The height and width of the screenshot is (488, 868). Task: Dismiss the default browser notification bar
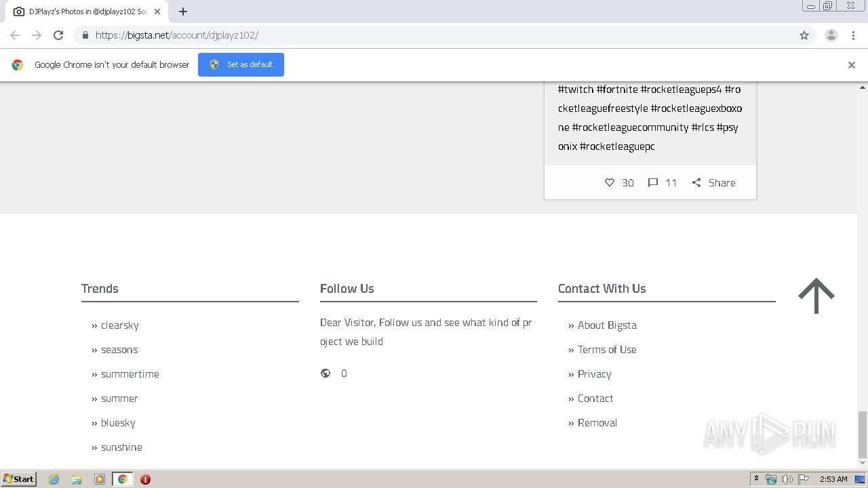coord(852,65)
